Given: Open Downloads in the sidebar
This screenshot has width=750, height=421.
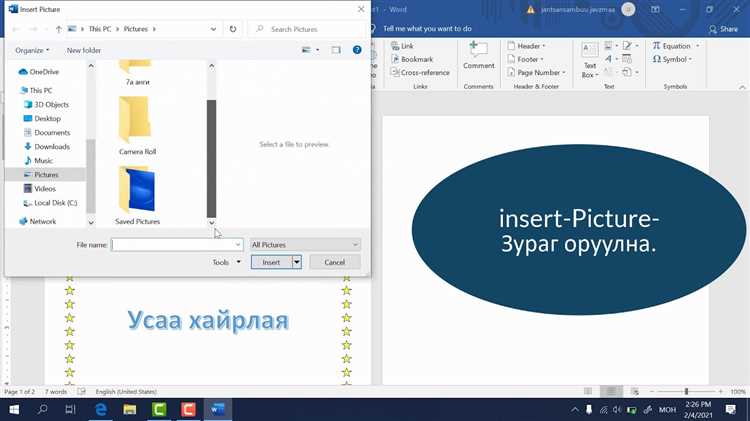Looking at the screenshot, I should [47, 146].
